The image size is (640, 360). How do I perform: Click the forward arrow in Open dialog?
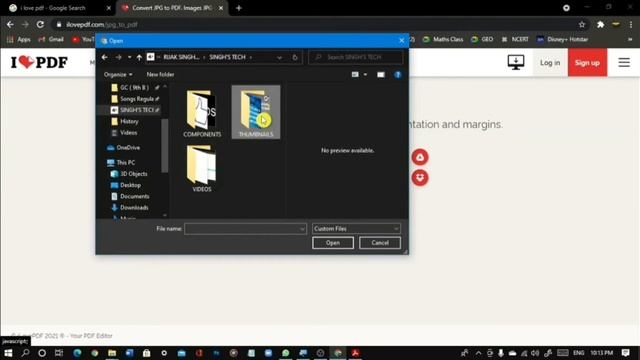118,57
